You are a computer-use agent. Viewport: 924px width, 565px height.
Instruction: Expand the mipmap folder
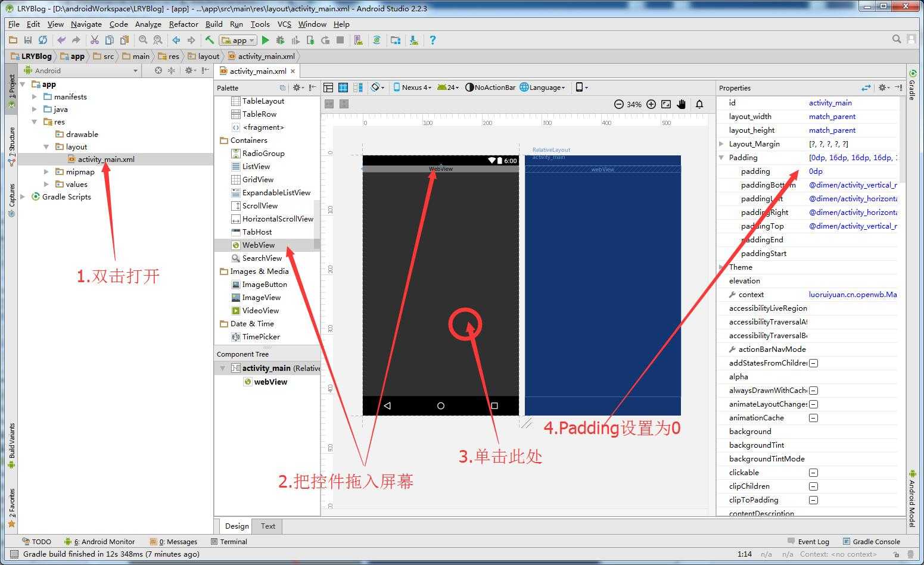pos(46,172)
